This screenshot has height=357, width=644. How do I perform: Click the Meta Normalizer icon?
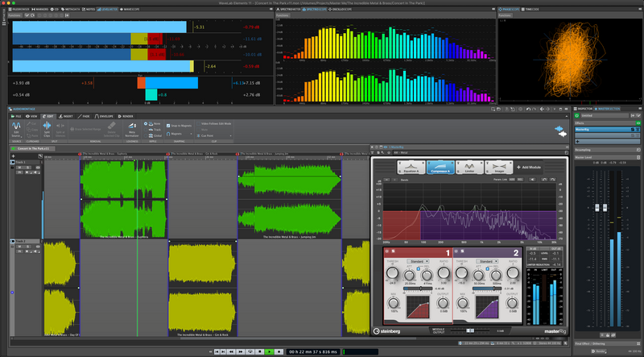(x=133, y=127)
